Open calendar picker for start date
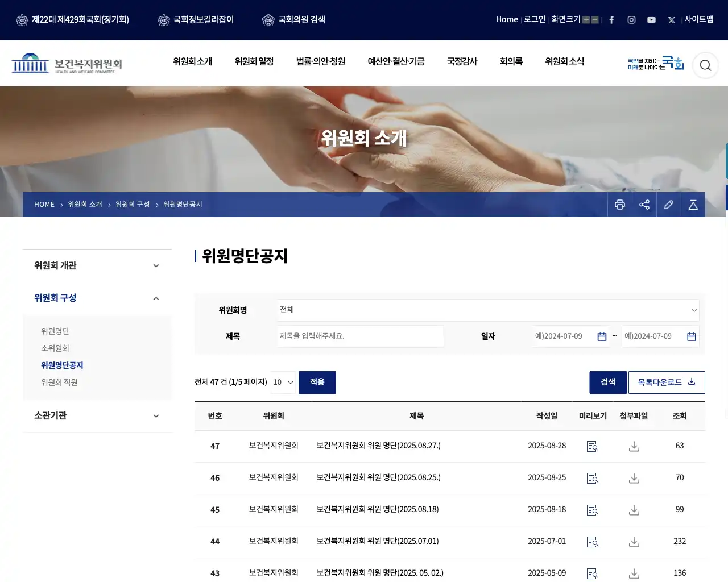 pos(602,336)
